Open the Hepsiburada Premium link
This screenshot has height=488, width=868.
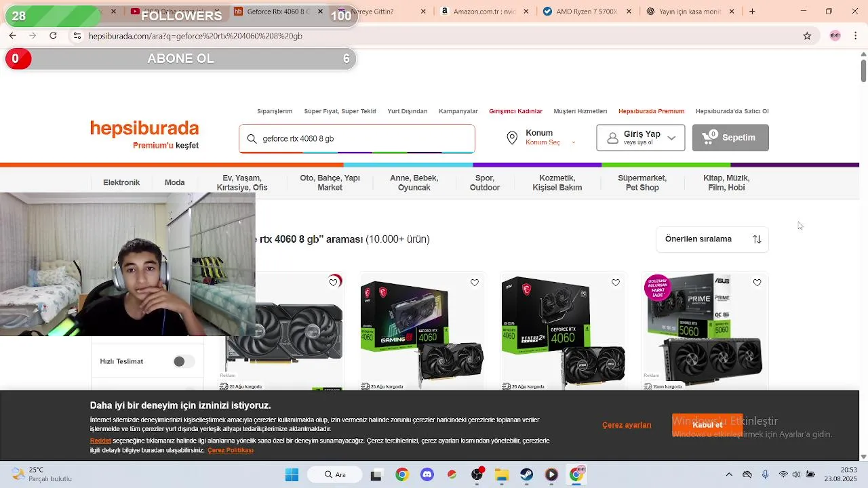click(651, 111)
